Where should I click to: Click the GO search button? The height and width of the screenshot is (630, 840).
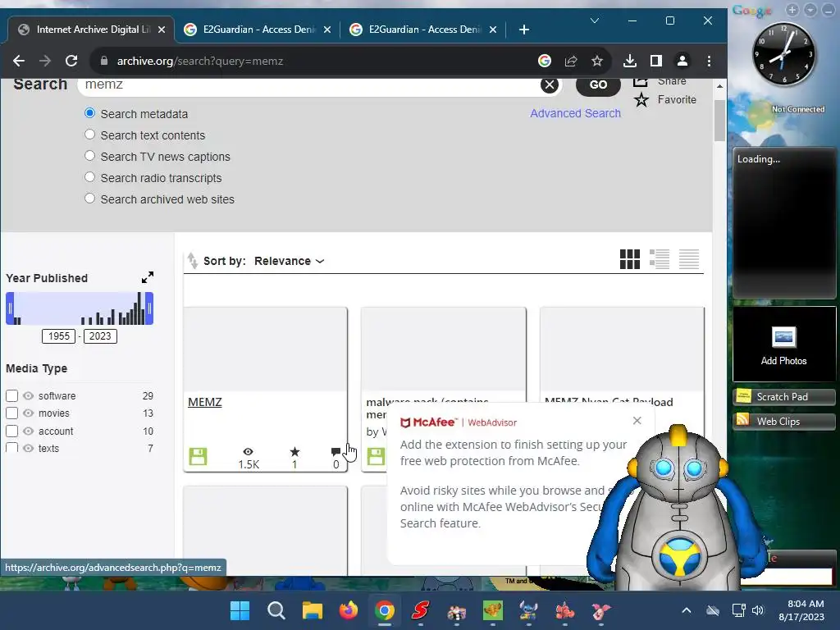pos(598,84)
